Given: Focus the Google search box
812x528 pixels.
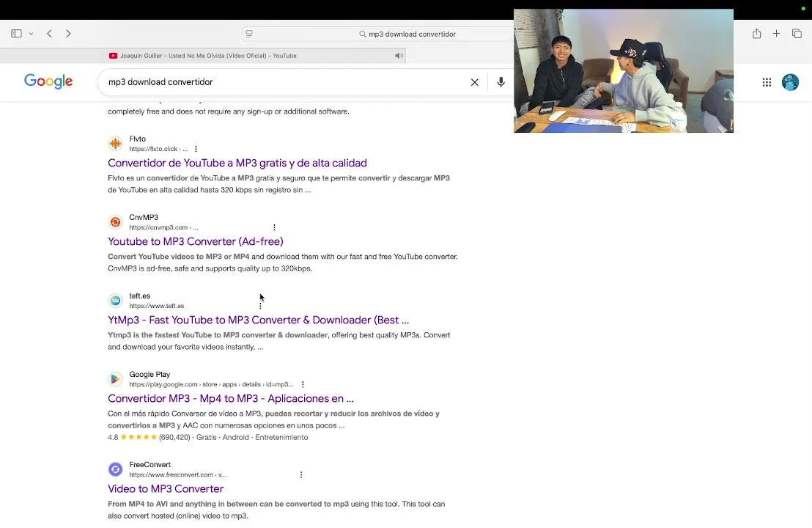Looking at the screenshot, I should 285,82.
